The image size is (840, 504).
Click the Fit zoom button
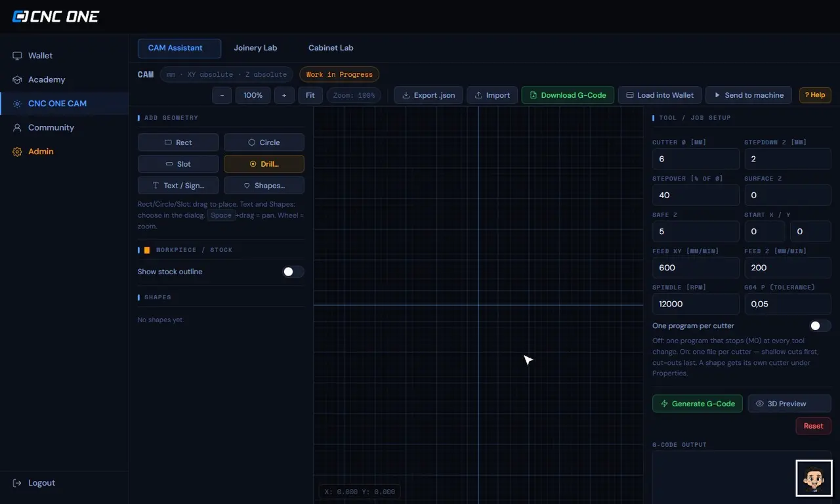(310, 95)
